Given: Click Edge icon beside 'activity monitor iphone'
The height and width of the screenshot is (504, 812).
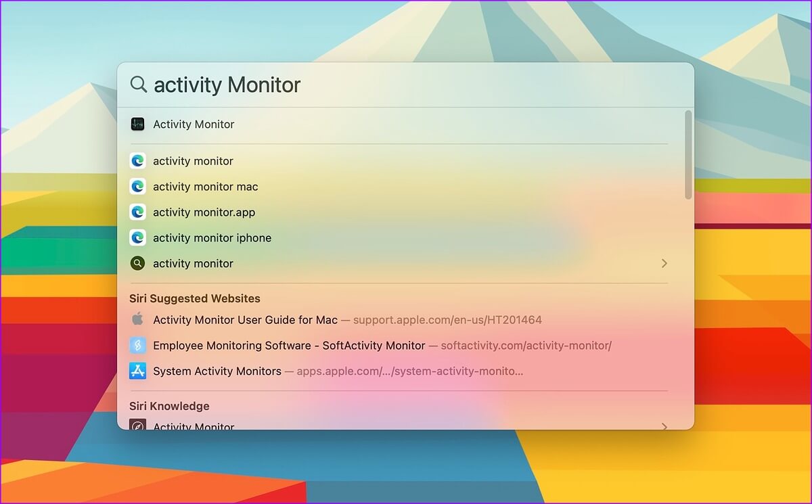Looking at the screenshot, I should pos(138,238).
